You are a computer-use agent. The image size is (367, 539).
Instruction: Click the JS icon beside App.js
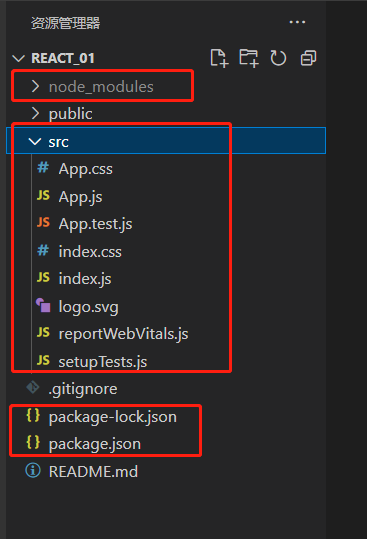coord(43,195)
